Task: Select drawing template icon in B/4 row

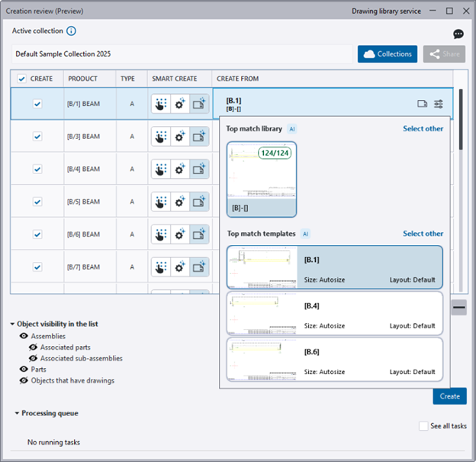Action: click(199, 169)
